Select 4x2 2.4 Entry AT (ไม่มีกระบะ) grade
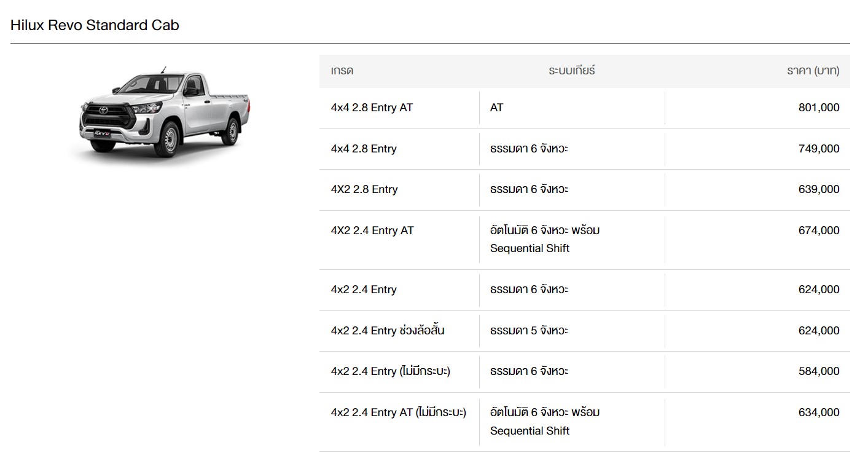The image size is (868, 469). [398, 412]
